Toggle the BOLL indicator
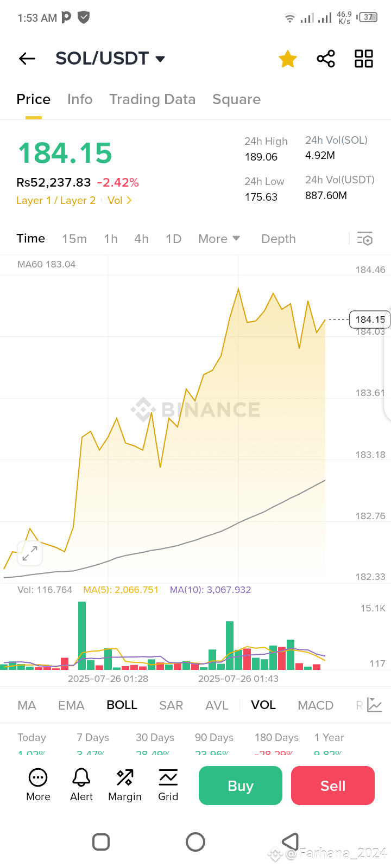 coord(122,705)
